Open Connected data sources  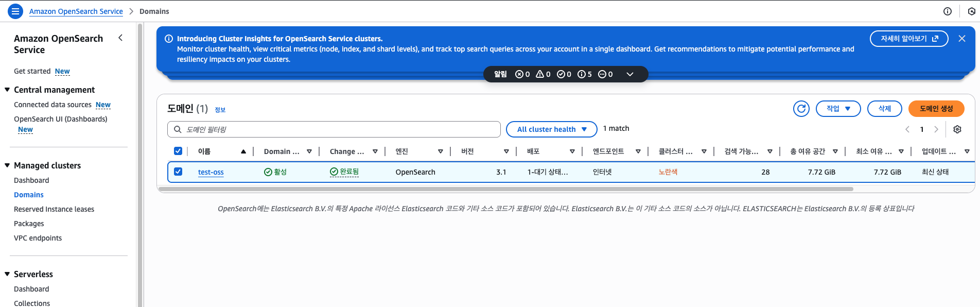tap(52, 105)
